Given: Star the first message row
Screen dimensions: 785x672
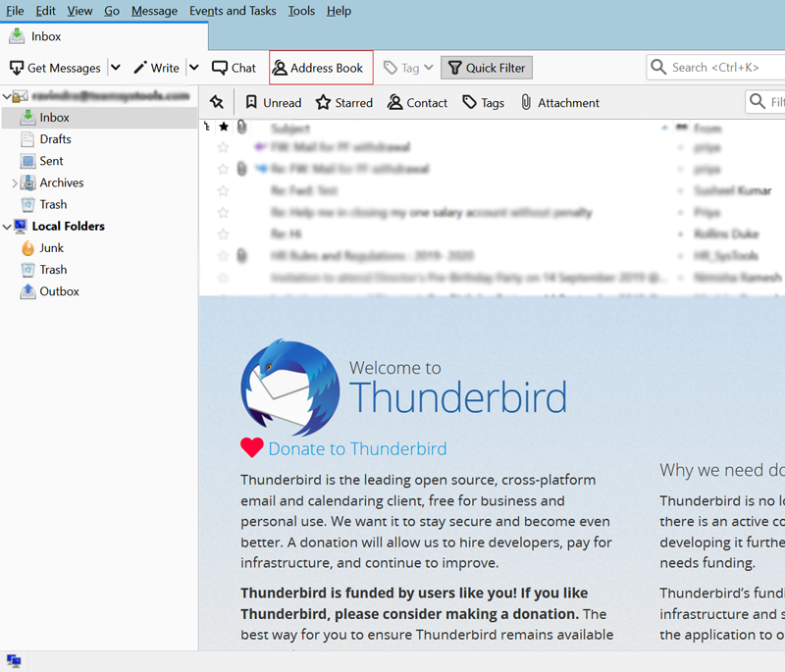Looking at the screenshot, I should click(224, 147).
